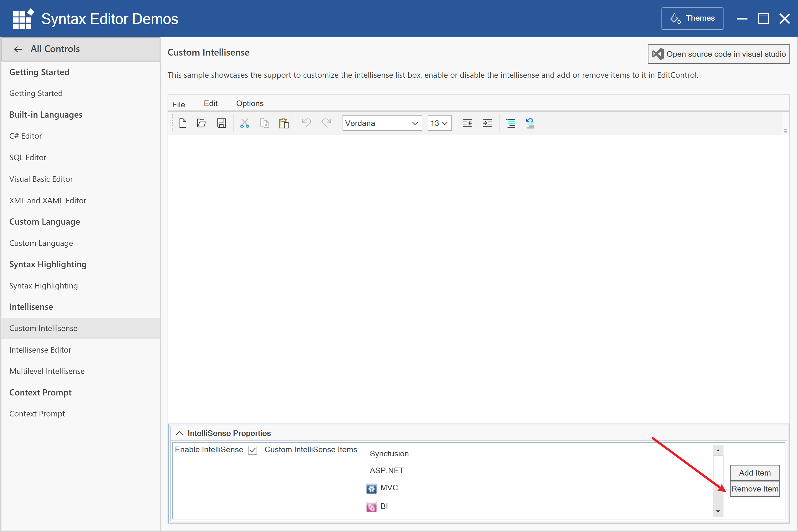Click the Syncfusion grid logo icon

[x=23, y=19]
